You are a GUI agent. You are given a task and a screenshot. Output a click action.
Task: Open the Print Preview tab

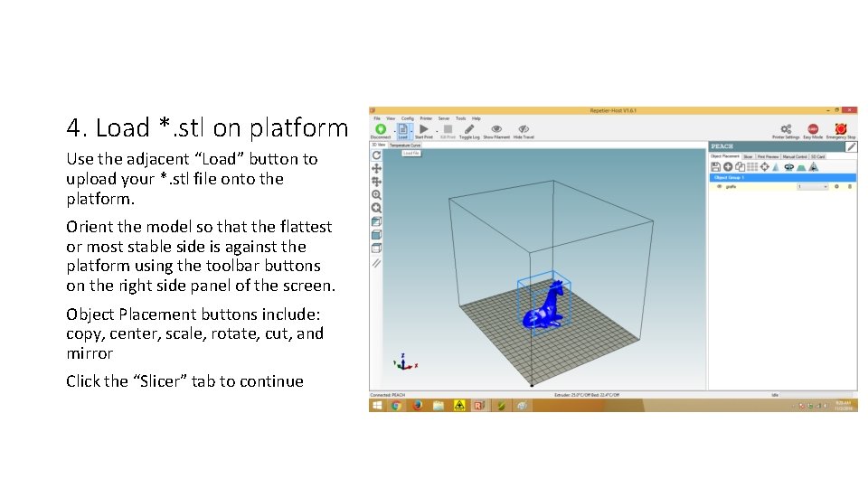pos(768,157)
